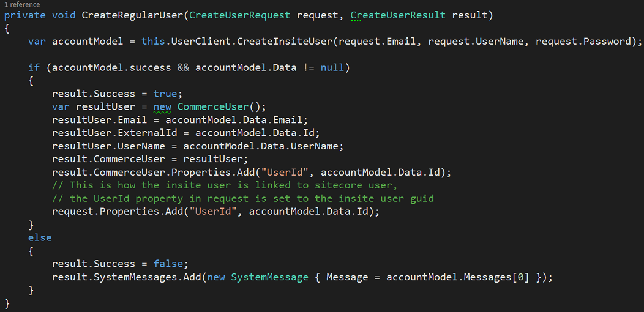Click the "if" keyword in the condition
Viewport: 644px width, 312px height.
(34, 67)
